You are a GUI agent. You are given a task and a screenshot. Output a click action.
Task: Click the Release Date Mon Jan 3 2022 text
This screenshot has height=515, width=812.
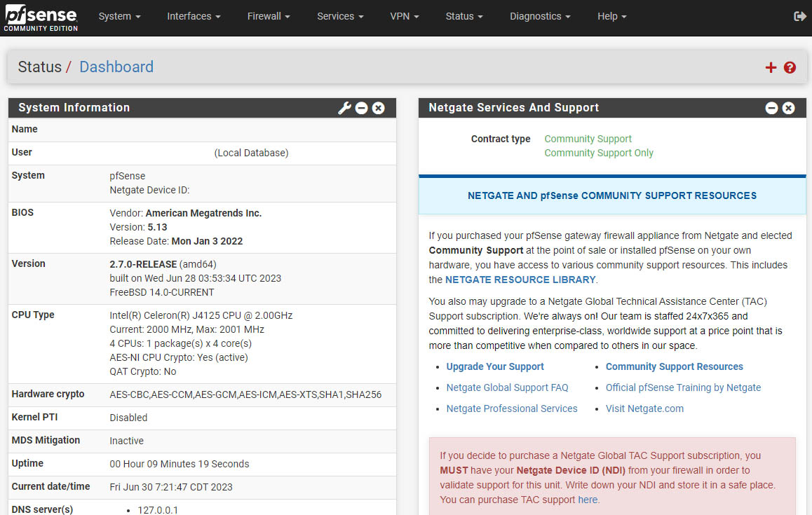(176, 241)
